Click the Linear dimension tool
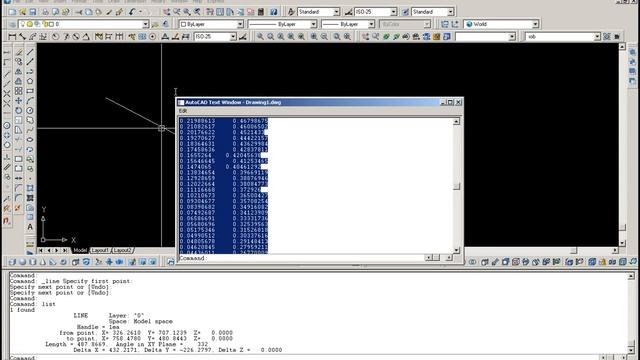Viewport: 640px width, 360px height. [x=12, y=37]
